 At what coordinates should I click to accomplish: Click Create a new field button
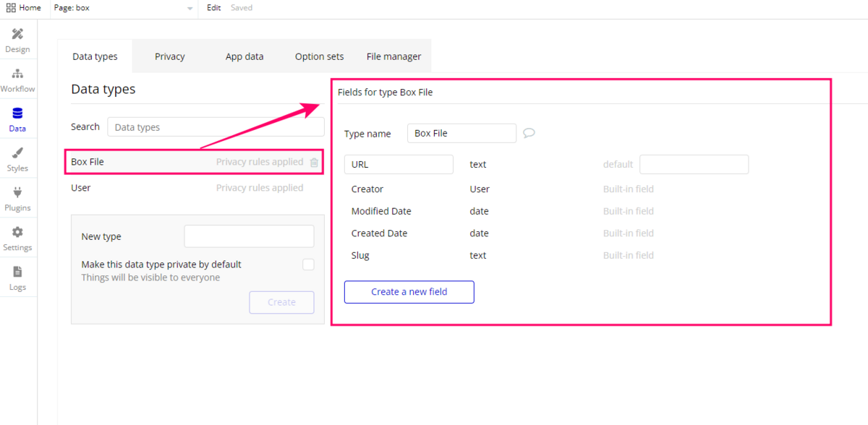409,292
